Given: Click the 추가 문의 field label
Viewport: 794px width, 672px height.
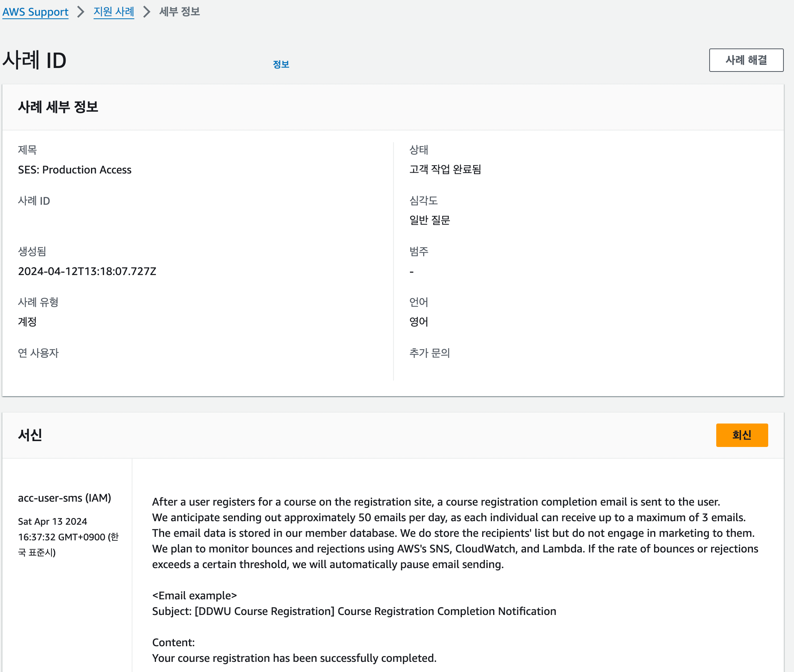Looking at the screenshot, I should [x=430, y=353].
